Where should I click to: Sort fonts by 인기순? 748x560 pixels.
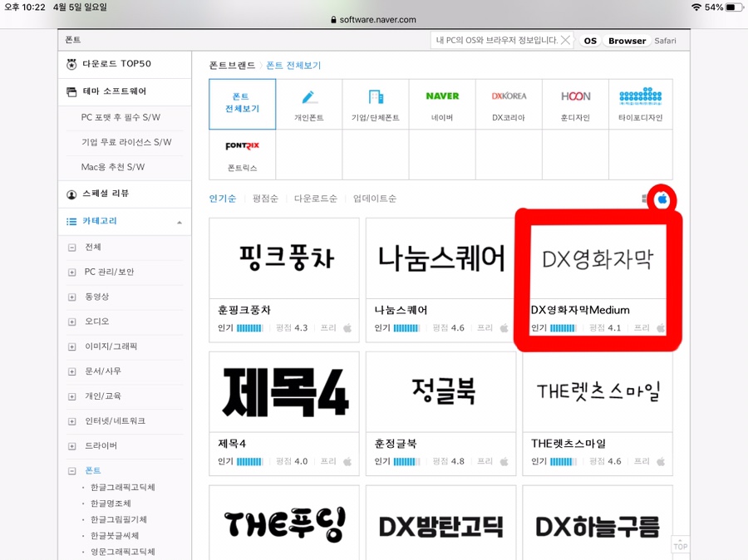click(222, 199)
